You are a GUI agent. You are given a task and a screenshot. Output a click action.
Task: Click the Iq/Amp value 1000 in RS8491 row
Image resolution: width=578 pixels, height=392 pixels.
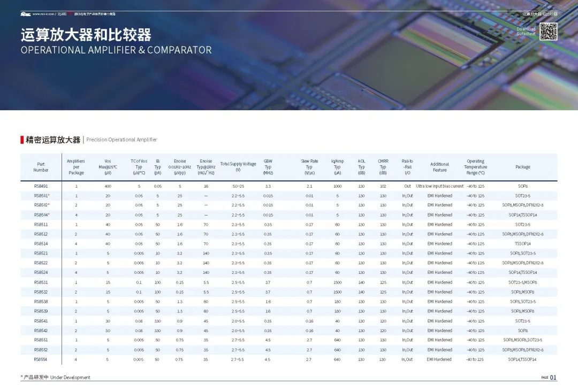(337, 186)
